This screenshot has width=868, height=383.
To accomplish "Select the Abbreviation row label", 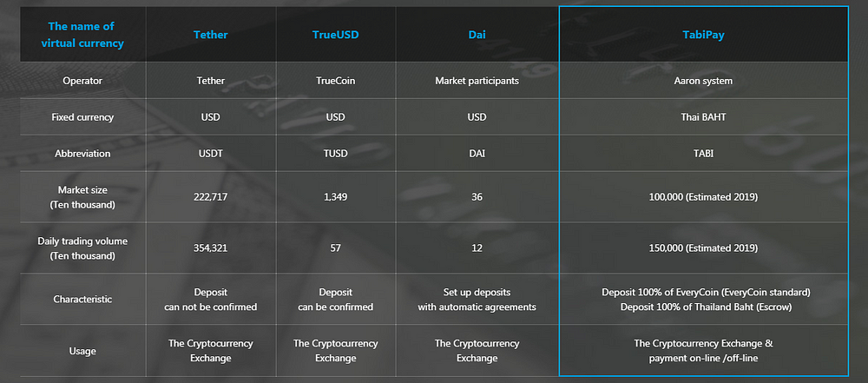I will (x=82, y=154).
